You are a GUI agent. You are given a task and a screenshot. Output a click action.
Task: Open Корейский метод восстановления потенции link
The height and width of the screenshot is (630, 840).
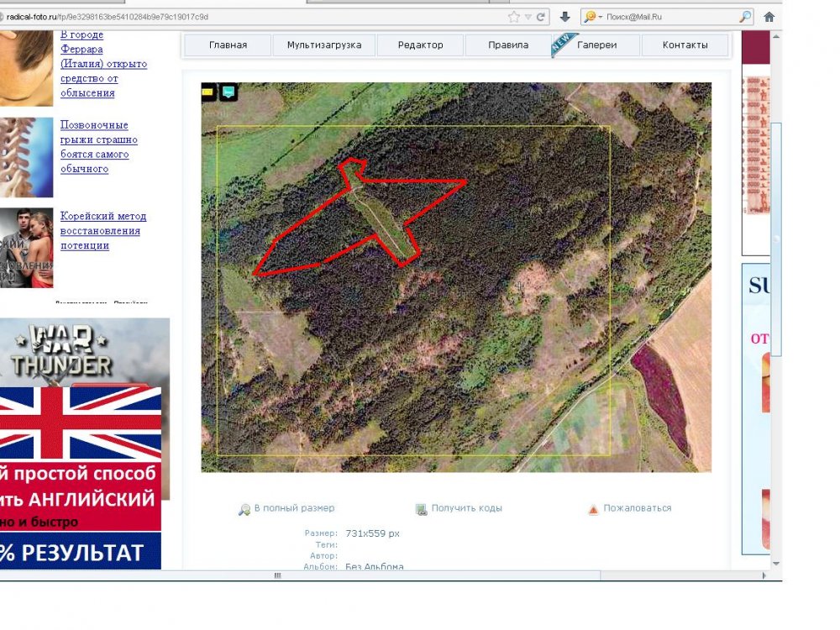[102, 231]
